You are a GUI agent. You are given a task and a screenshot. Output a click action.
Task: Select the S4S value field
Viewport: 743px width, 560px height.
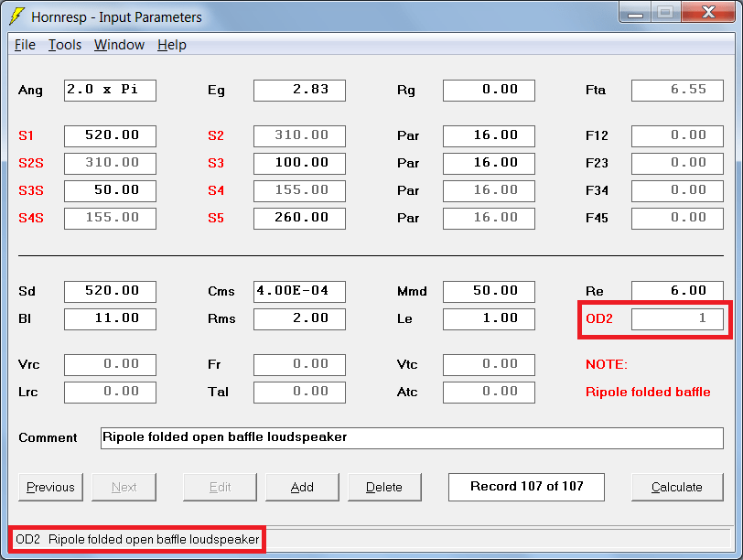pyautogui.click(x=110, y=219)
